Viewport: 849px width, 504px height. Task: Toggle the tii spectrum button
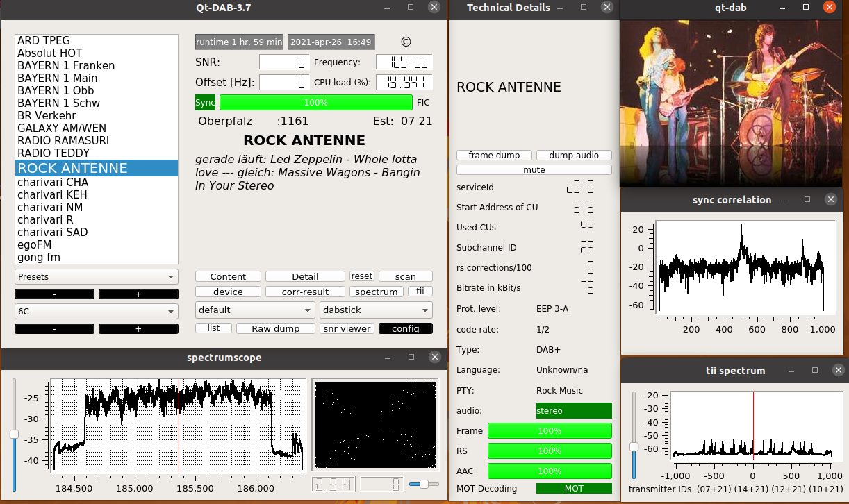tap(420, 292)
